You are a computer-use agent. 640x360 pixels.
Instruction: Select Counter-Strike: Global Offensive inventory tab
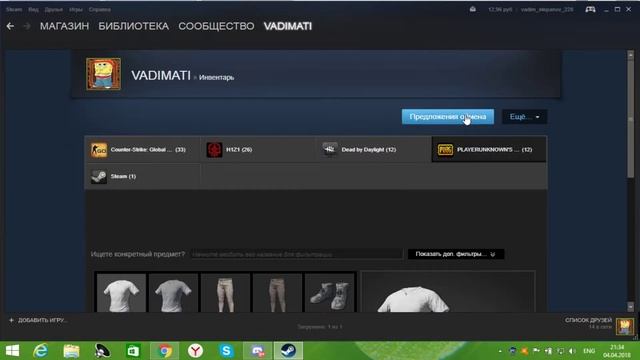(142, 150)
